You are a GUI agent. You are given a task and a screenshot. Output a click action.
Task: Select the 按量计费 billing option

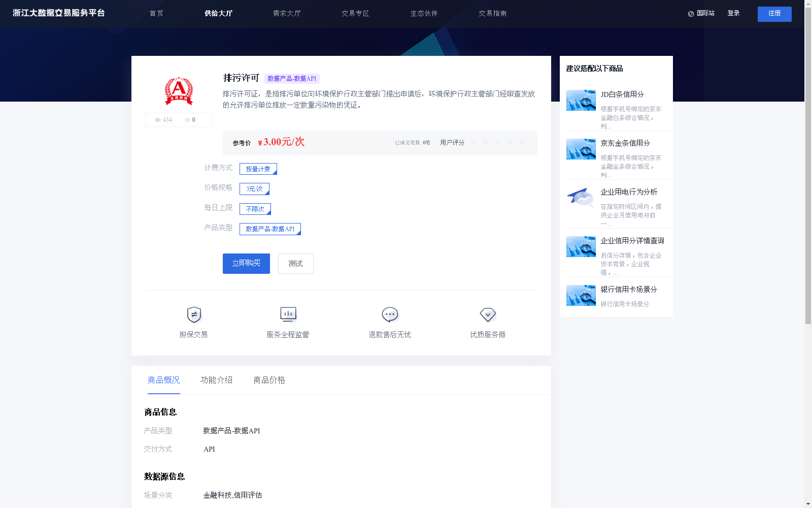pyautogui.click(x=258, y=169)
